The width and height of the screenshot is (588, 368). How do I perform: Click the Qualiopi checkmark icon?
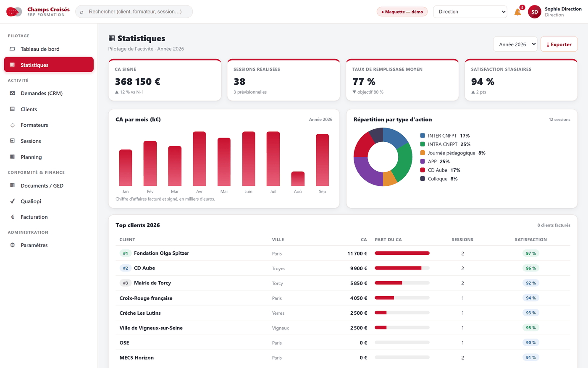(12, 201)
